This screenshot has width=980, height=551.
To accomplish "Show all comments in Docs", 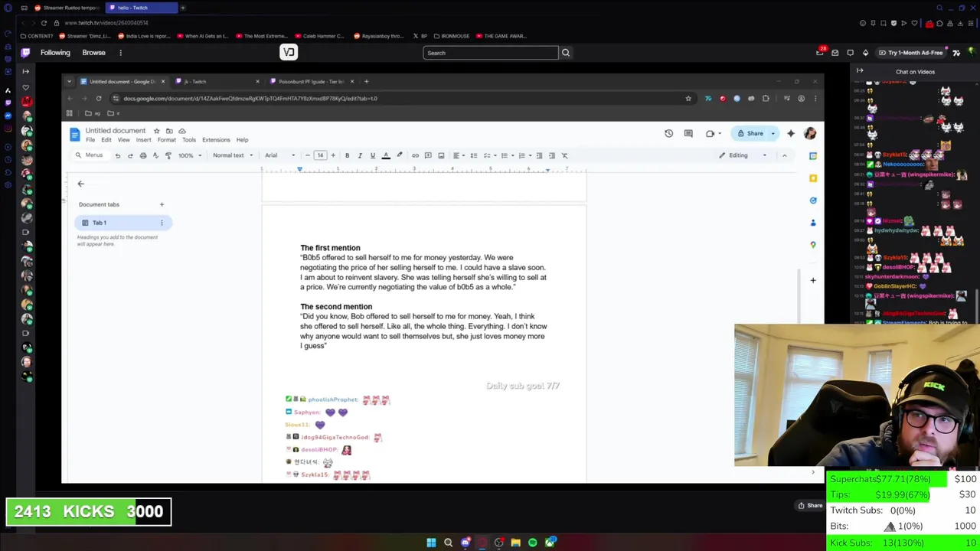I will click(688, 133).
